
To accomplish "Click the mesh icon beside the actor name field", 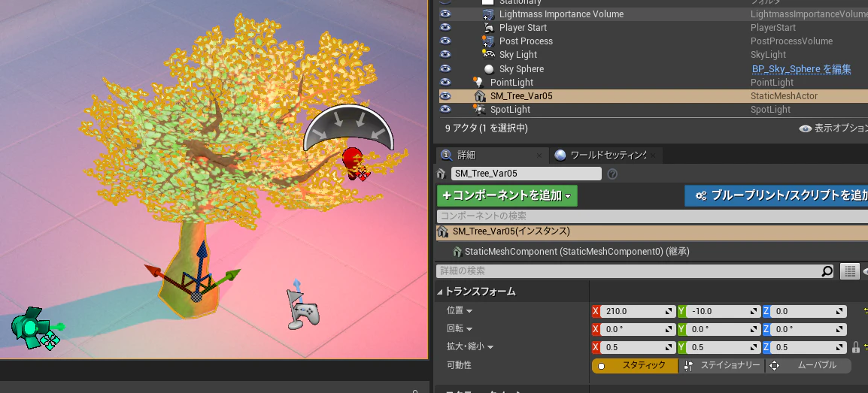I will tap(442, 174).
